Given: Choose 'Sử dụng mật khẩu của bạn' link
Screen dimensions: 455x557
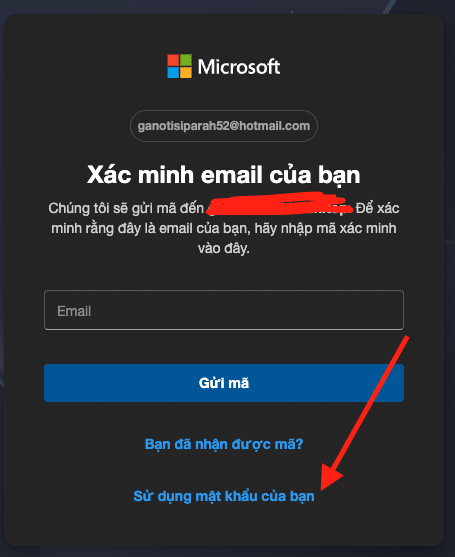Looking at the screenshot, I should coord(224,496).
